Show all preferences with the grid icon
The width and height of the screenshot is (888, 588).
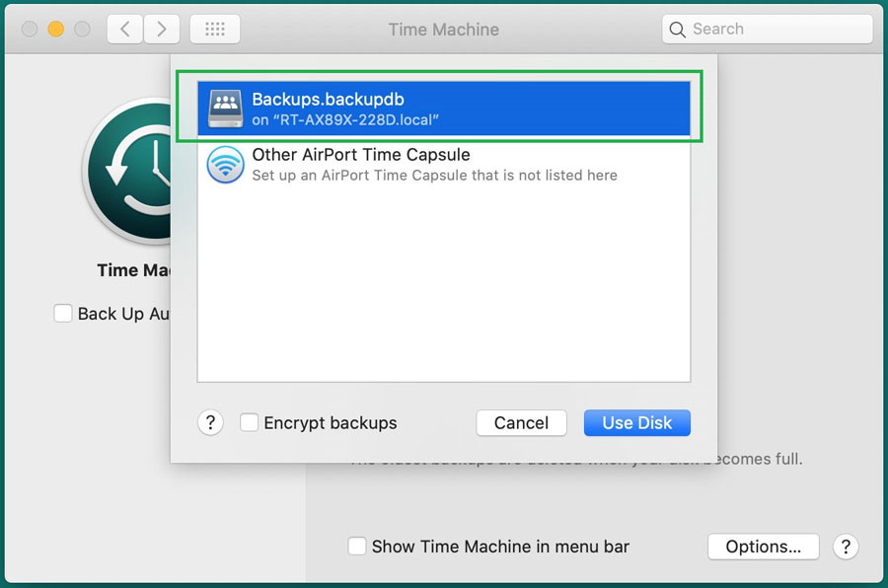(215, 29)
